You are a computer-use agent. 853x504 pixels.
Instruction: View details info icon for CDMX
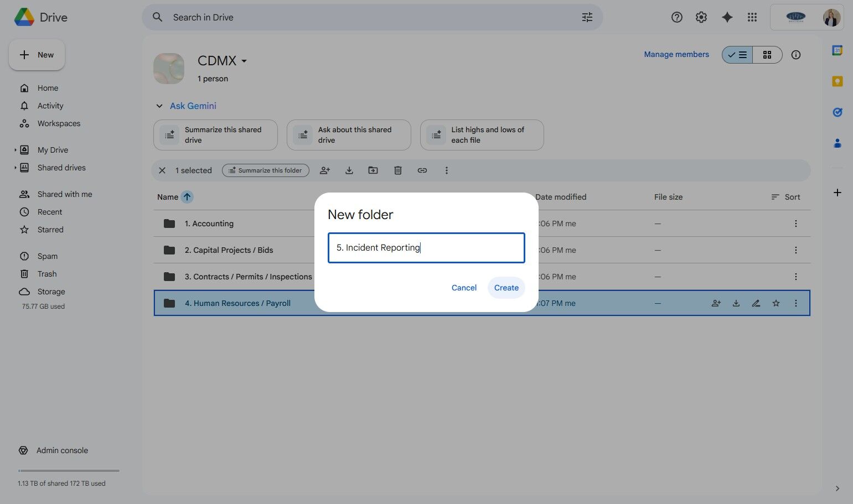coord(796,55)
